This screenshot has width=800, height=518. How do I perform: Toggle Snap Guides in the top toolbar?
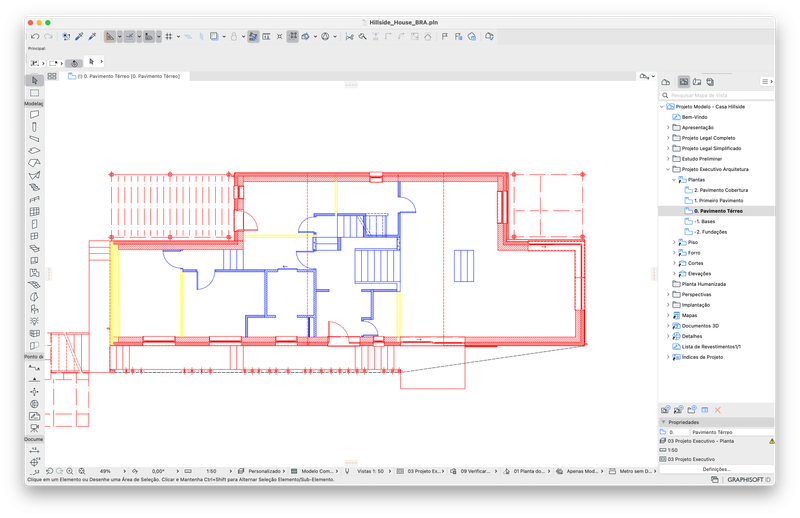(129, 36)
